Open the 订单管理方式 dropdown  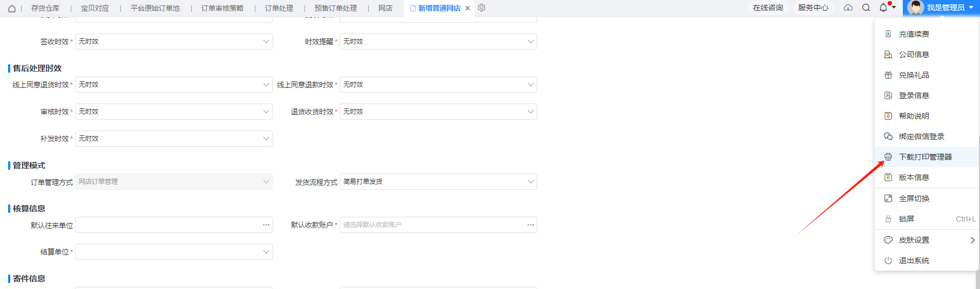click(174, 182)
